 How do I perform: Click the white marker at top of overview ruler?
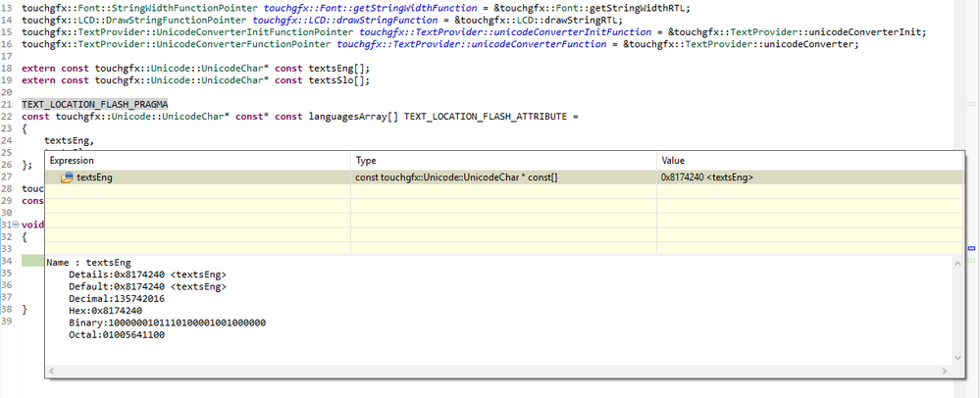click(971, 103)
